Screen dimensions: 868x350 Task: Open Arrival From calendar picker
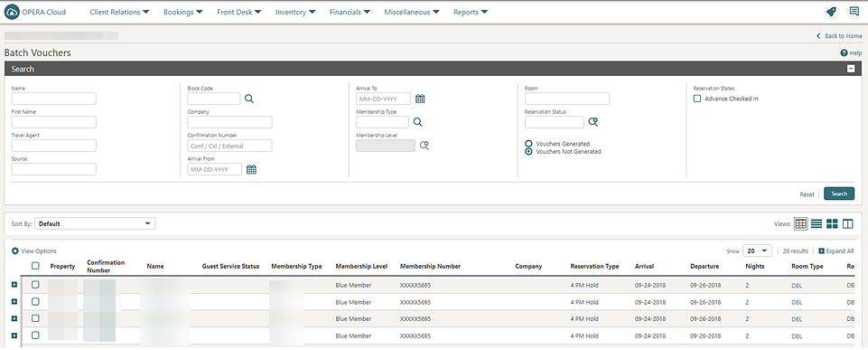(x=251, y=169)
